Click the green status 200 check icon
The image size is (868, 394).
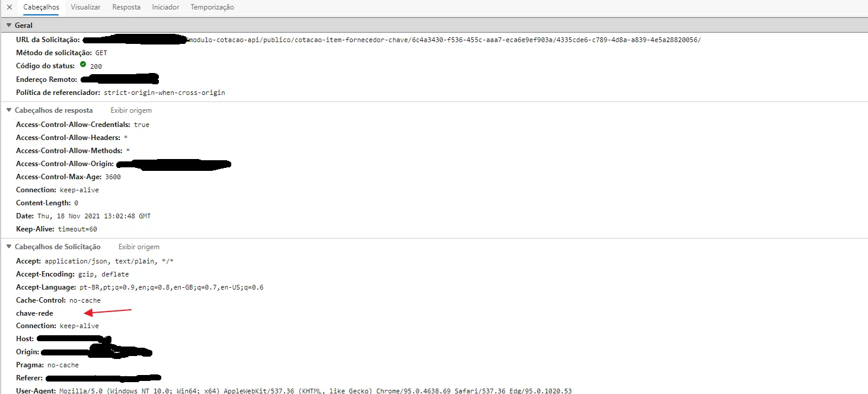pyautogui.click(x=83, y=65)
